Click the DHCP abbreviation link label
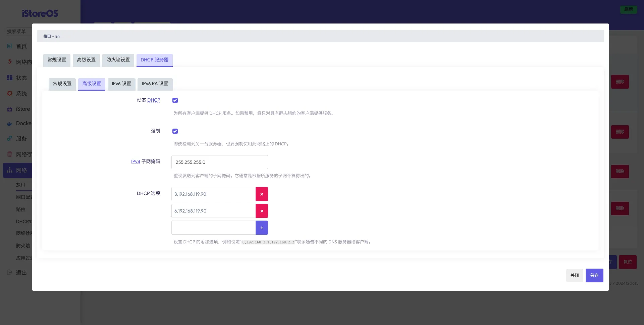Viewport: 644px width, 325px height. coord(154,100)
